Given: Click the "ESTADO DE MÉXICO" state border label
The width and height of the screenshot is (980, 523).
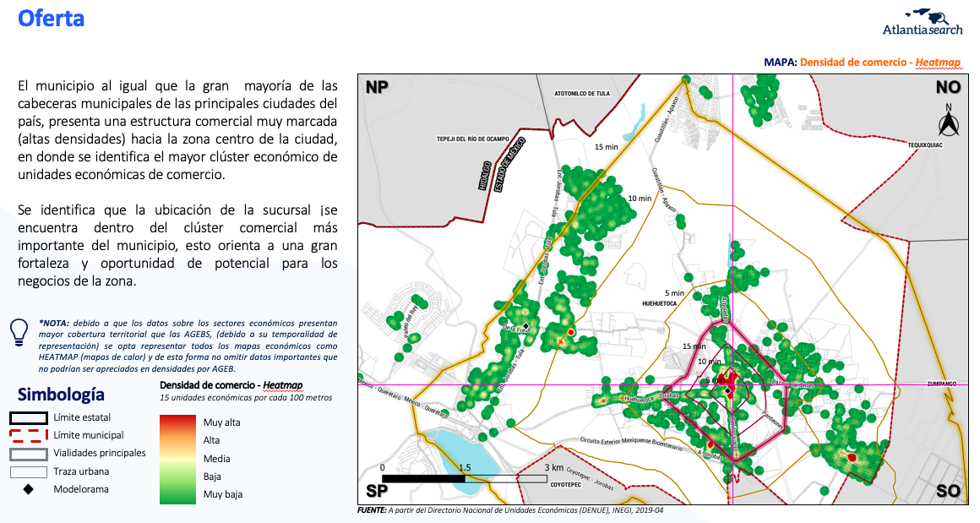Looking at the screenshot, I should click(x=510, y=165).
